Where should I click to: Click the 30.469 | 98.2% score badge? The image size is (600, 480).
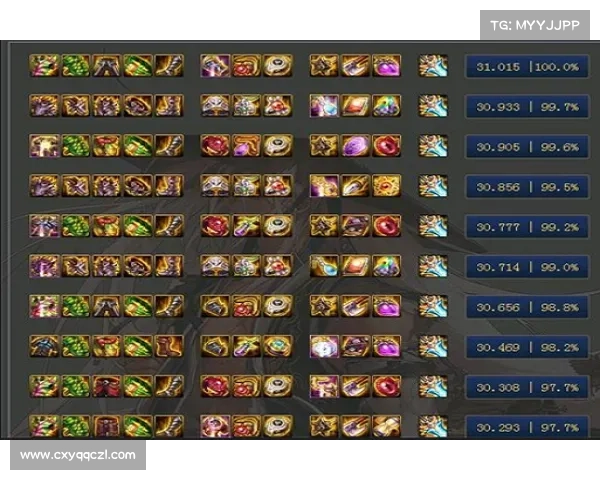(x=527, y=348)
